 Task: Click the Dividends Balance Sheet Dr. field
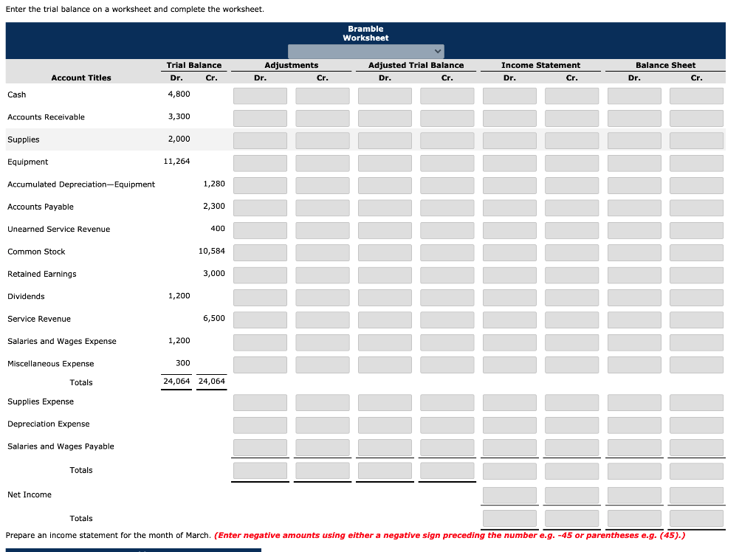point(634,297)
